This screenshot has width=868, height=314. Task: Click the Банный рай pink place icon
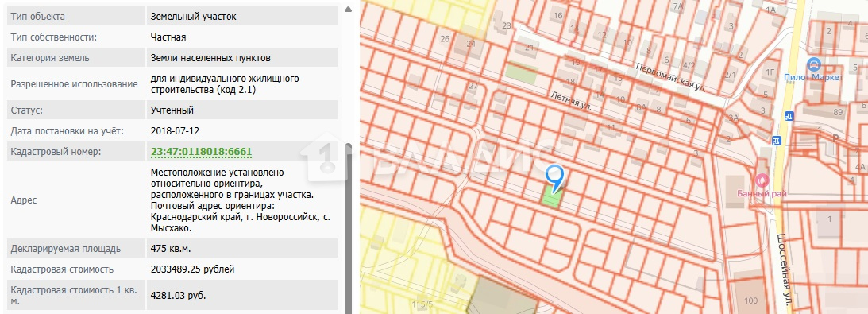[762, 180]
